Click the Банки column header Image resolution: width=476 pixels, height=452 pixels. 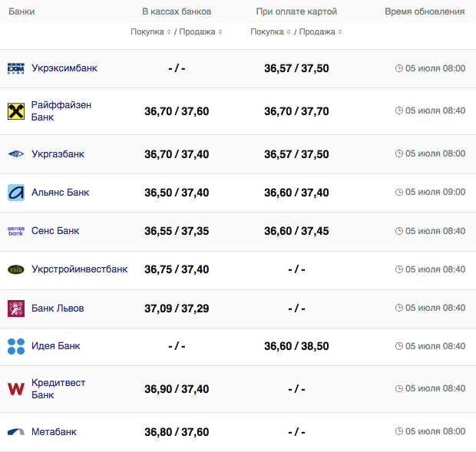click(21, 12)
